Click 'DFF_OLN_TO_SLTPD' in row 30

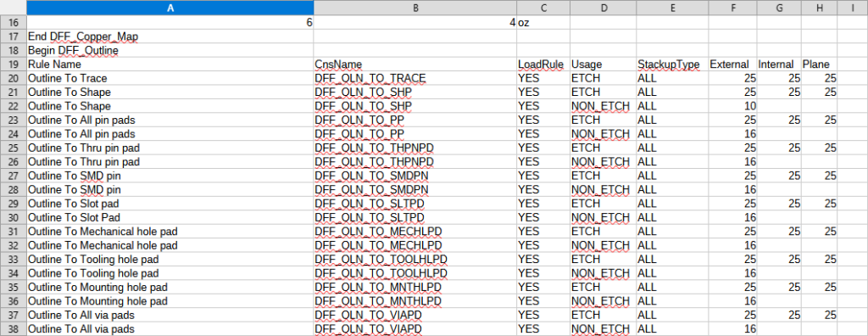(x=415, y=217)
